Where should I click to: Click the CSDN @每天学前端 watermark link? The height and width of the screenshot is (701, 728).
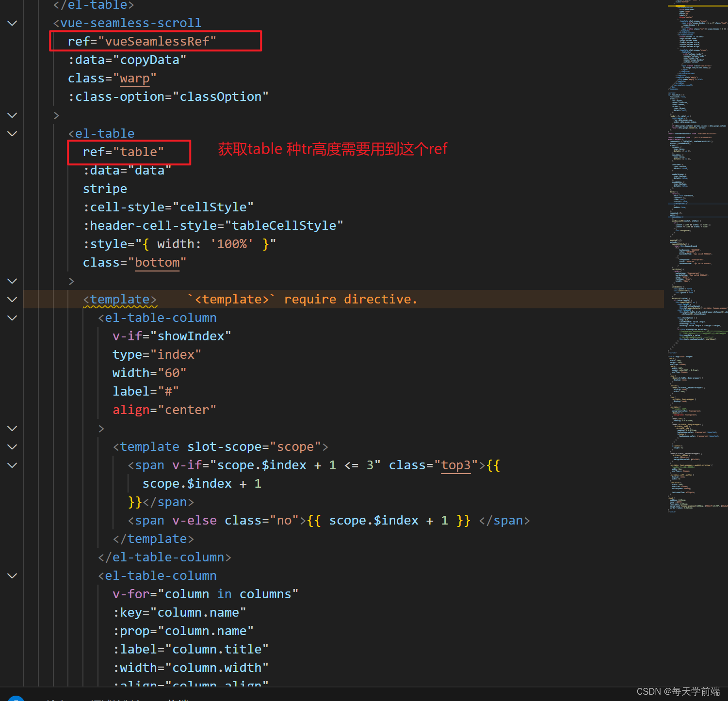click(677, 692)
